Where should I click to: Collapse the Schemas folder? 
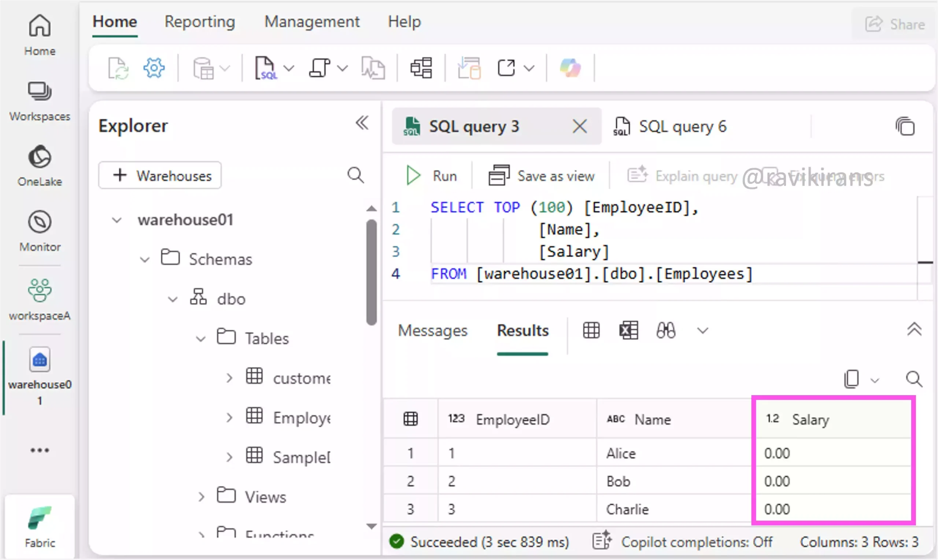145,260
